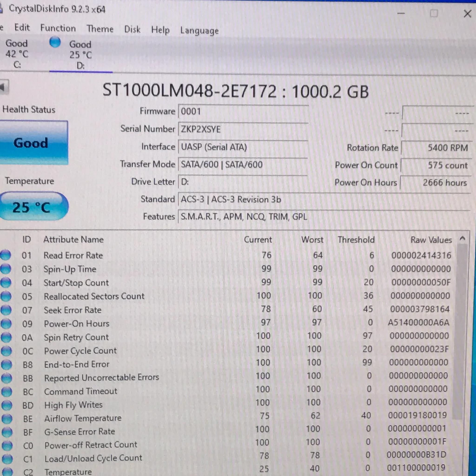The width and height of the screenshot is (476, 476).
Task: Click status dot for Load/Unload Cycle Count row
Action: pyautogui.click(x=7, y=459)
